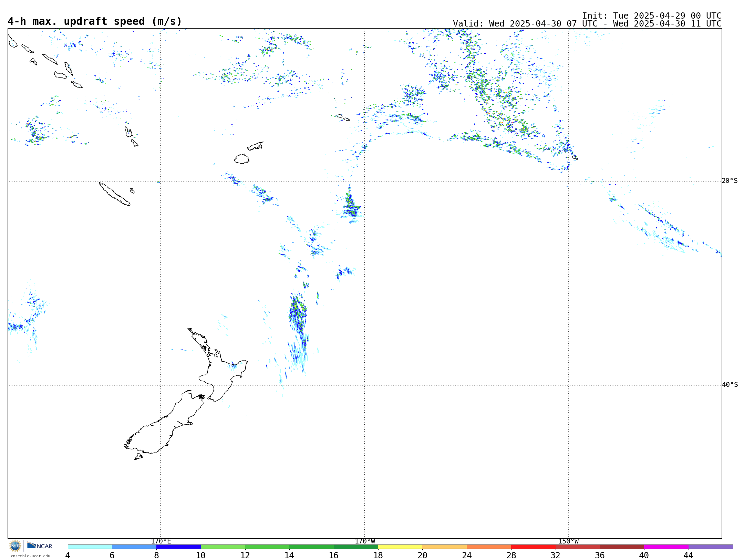Click the green 14-16 color swatch
This screenshot has width=744, height=560.
click(x=312, y=547)
